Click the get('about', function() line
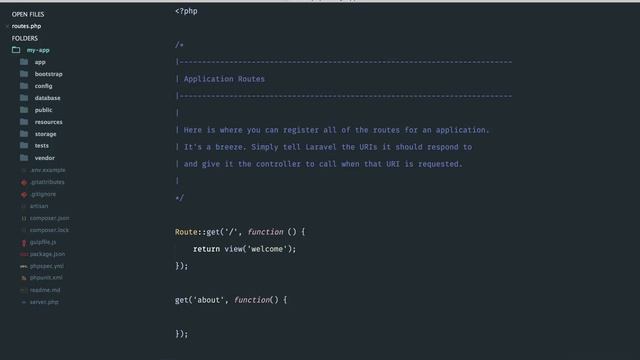This screenshot has width=640, height=360. click(x=231, y=300)
